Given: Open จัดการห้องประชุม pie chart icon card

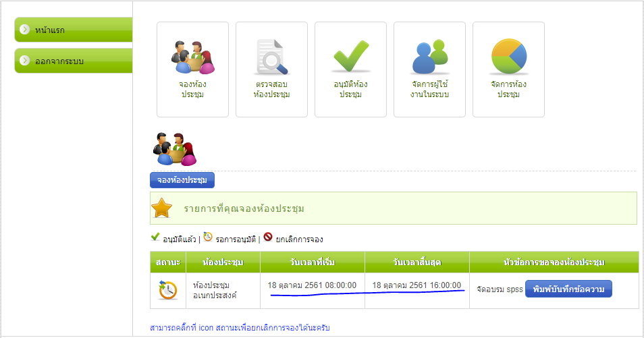Looking at the screenshot, I should coord(508,69).
